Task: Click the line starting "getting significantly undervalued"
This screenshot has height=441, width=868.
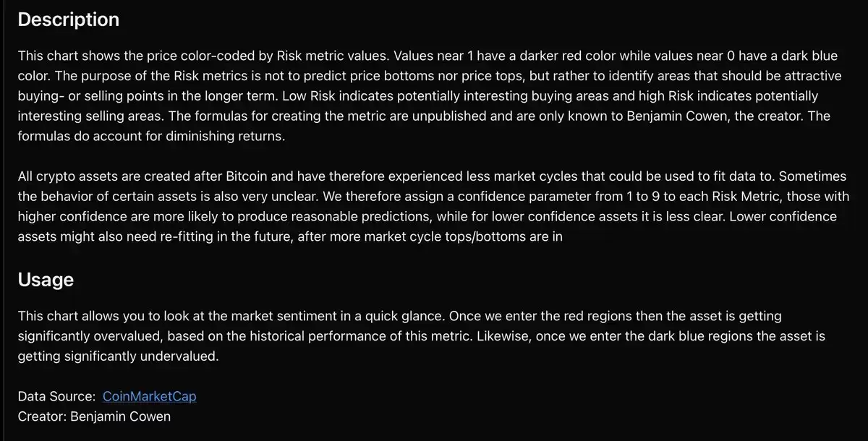Action: click(117, 356)
